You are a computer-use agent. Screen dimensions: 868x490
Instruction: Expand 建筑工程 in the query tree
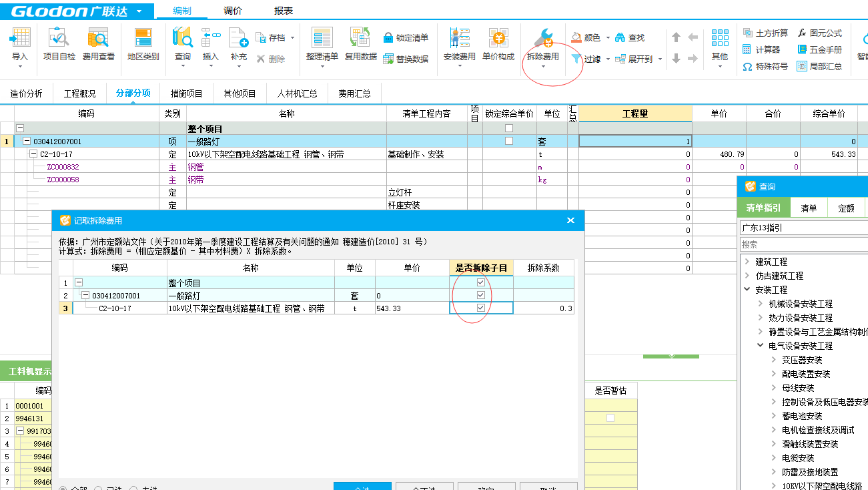747,262
